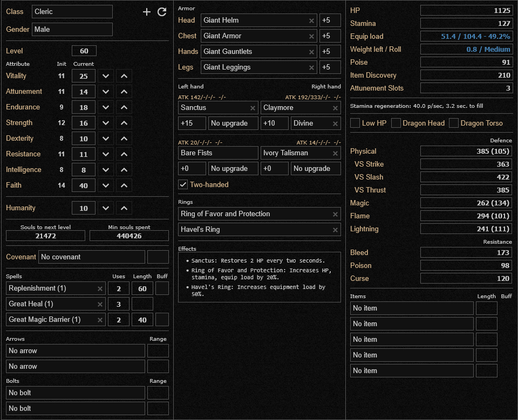Enable the Dragon Head checkbox

click(396, 123)
